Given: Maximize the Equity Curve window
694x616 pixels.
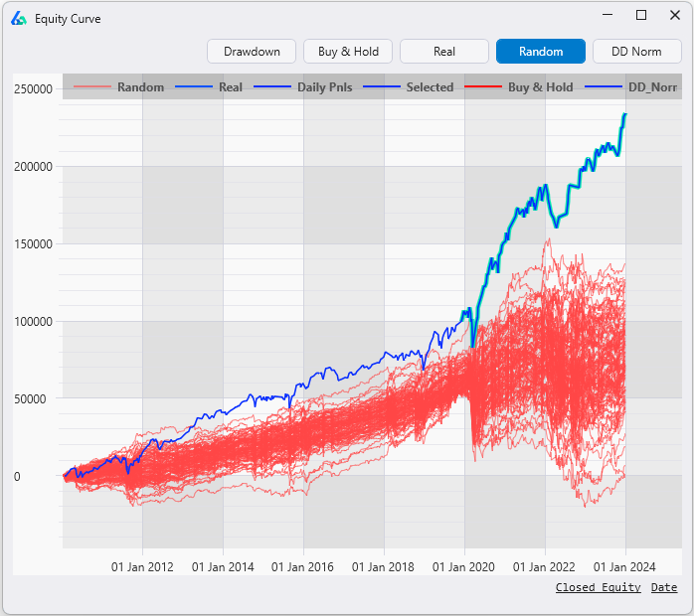Looking at the screenshot, I should (x=641, y=15).
